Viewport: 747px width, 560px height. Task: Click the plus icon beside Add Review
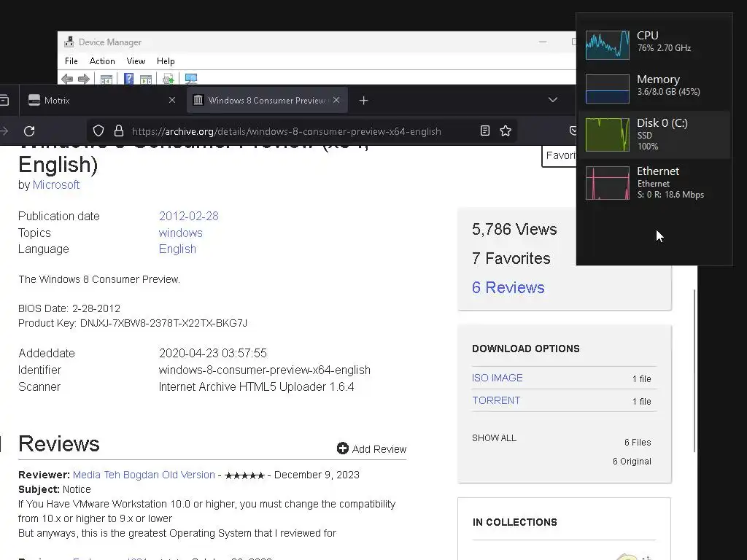343,448
